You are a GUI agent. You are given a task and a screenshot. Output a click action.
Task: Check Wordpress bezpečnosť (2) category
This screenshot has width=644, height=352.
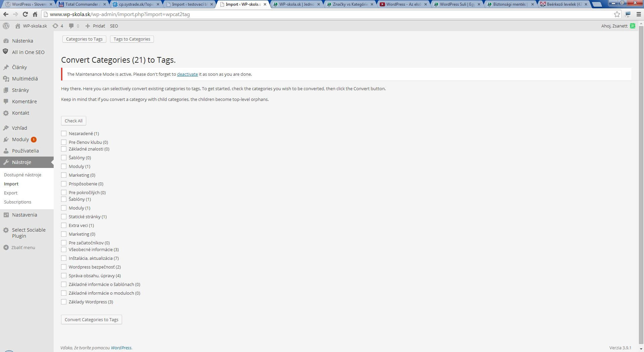click(64, 267)
